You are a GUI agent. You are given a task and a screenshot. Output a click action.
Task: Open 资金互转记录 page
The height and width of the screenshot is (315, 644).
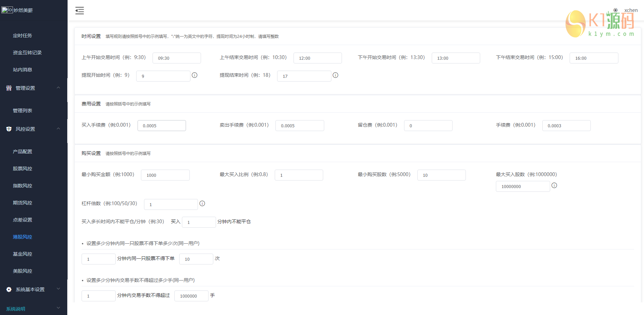(x=27, y=53)
